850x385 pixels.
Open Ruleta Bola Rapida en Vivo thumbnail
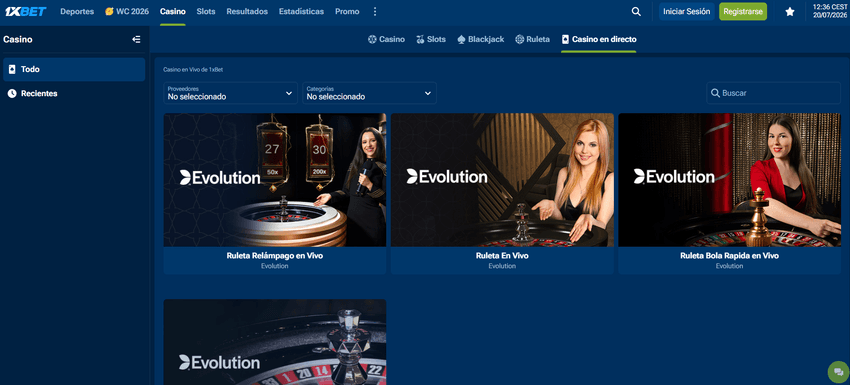pyautogui.click(x=730, y=180)
